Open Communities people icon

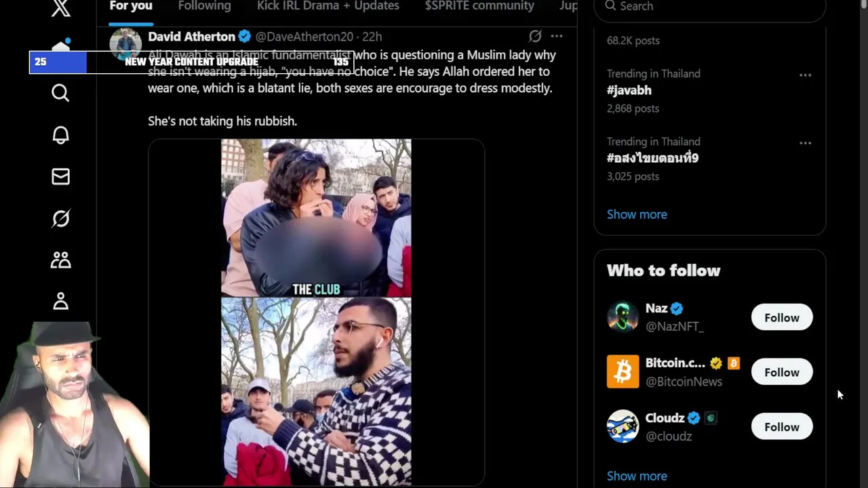point(60,260)
